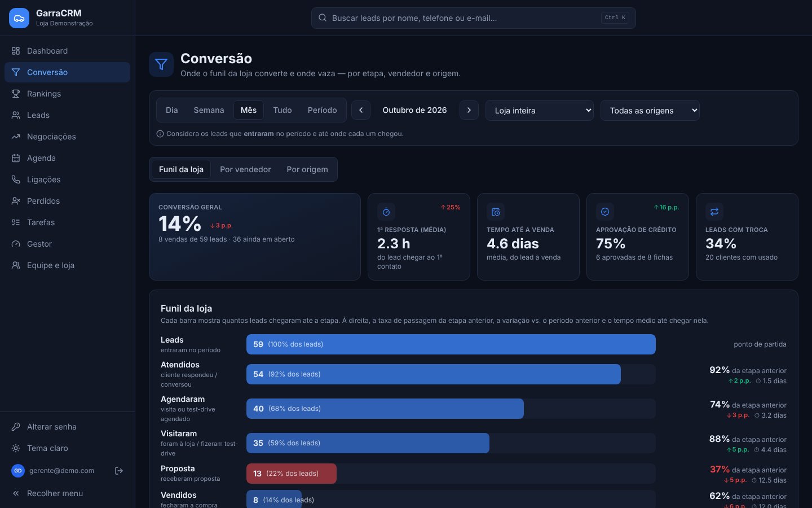Go to the Rankings trophy menu item

tap(67, 94)
